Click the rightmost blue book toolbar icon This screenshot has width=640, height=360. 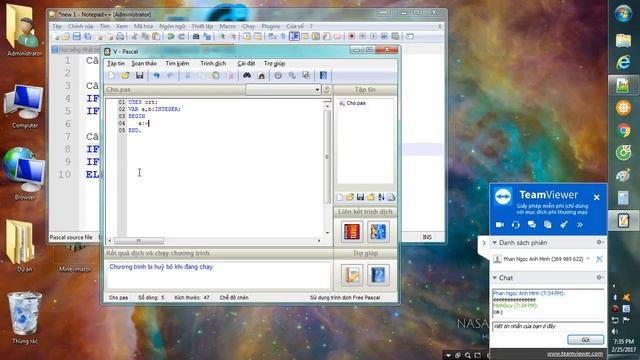pos(323,76)
